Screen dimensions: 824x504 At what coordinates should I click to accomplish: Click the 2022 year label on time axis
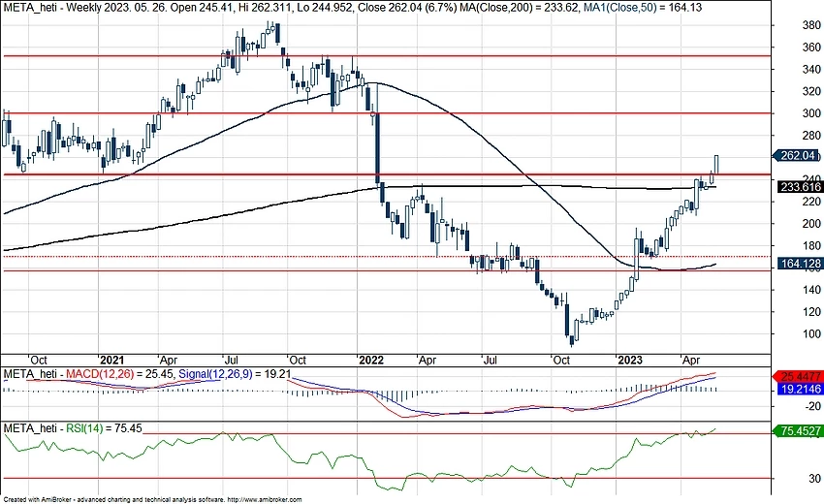point(371,360)
